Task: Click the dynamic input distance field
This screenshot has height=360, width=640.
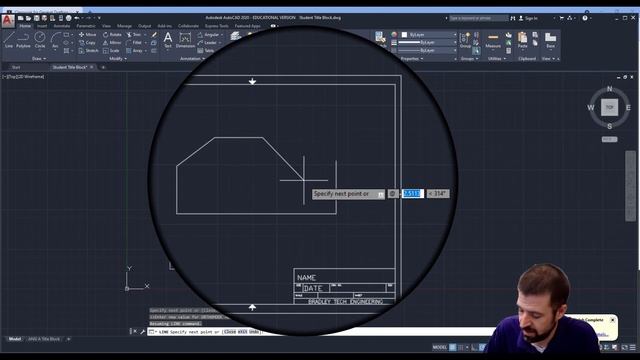Action: (412, 194)
